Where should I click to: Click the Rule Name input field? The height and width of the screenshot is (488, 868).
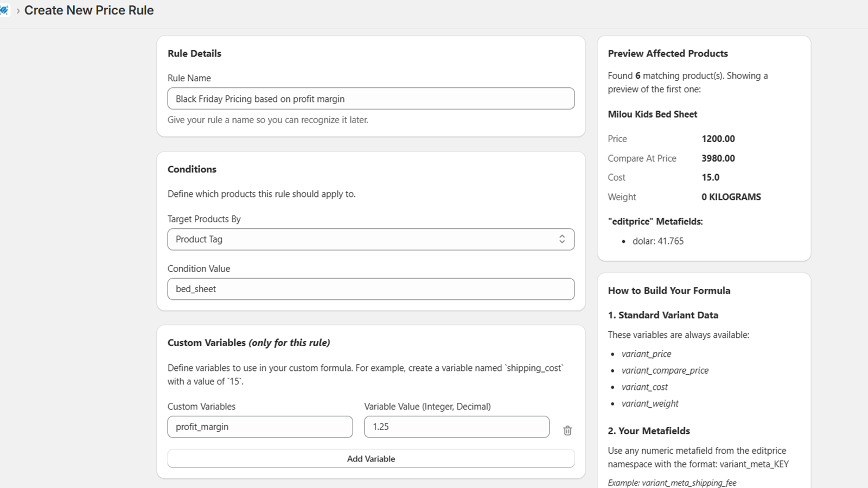pos(371,99)
